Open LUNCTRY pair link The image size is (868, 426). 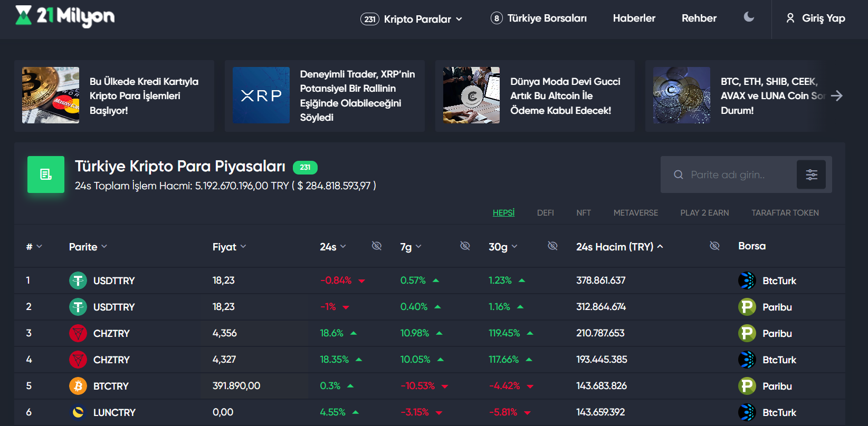coord(115,413)
